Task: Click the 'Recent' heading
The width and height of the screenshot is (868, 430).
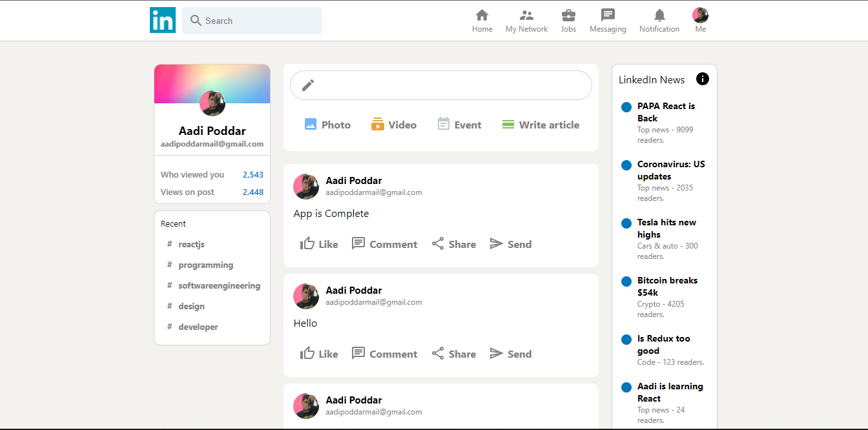Action: click(x=173, y=223)
